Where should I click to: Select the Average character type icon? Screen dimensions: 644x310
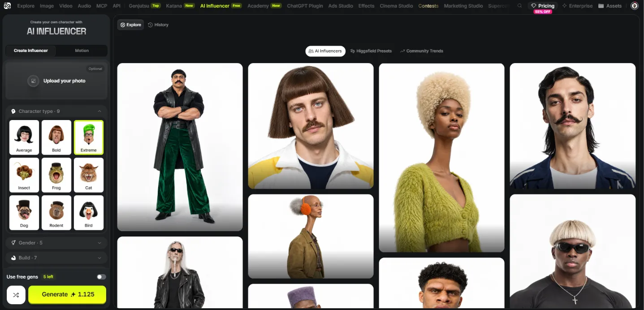click(x=24, y=138)
